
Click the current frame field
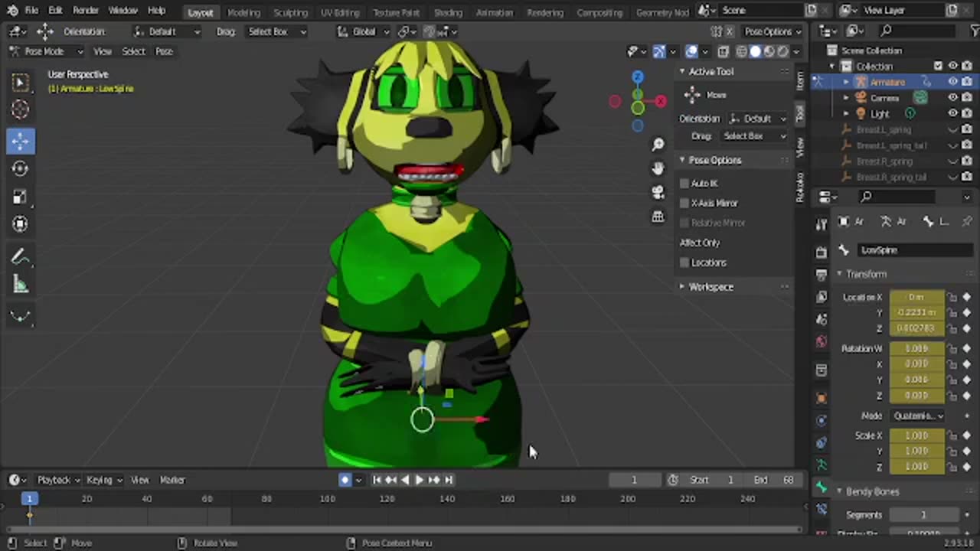[x=634, y=480]
